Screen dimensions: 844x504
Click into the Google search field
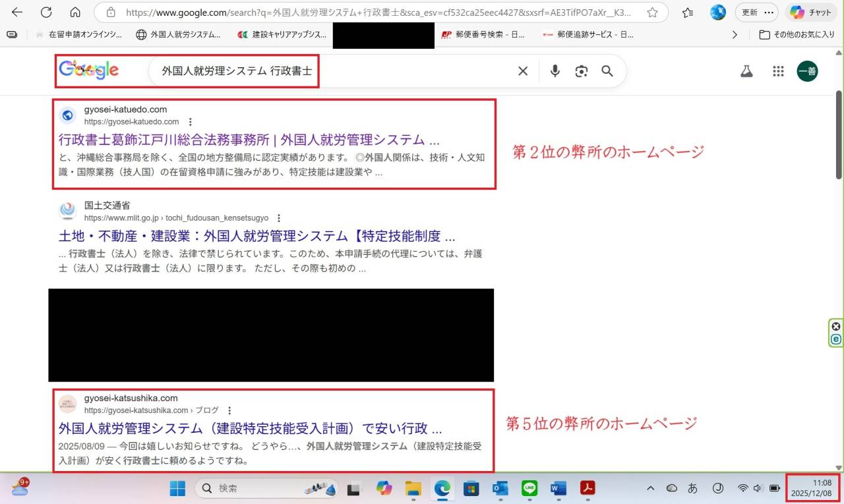click(330, 71)
